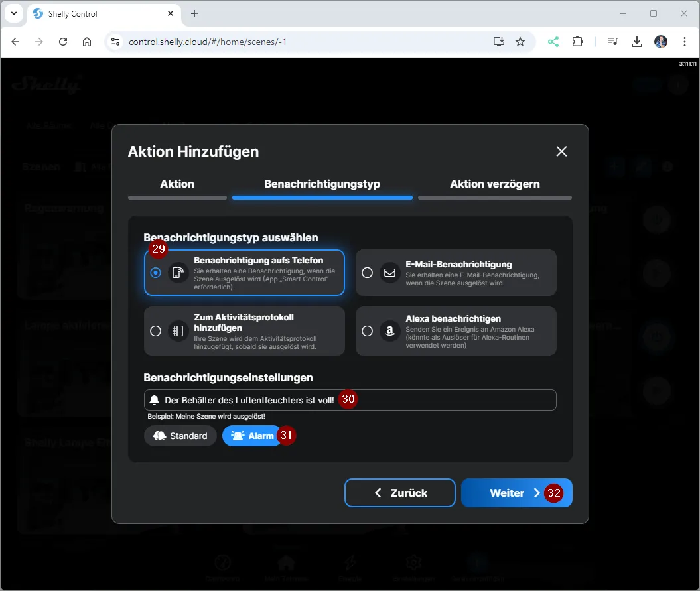Open the Chrome extensions puzzle icon
This screenshot has height=591, width=700.
click(x=577, y=42)
